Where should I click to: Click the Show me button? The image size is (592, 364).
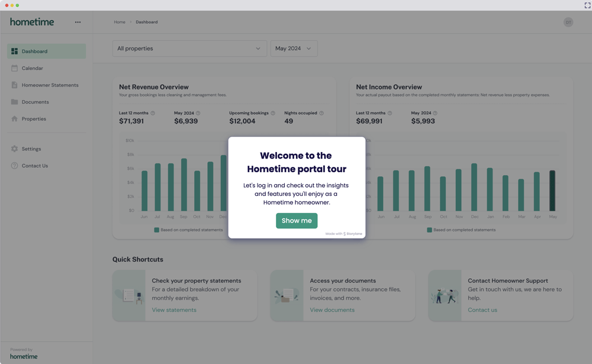click(x=297, y=221)
